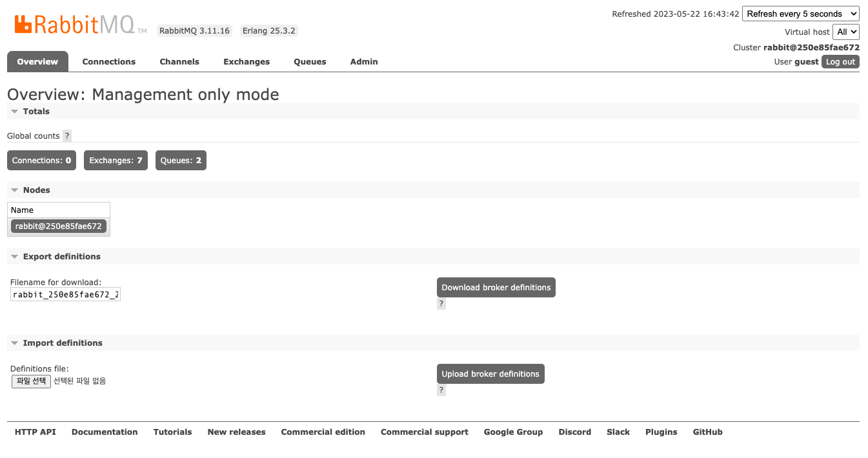Open the Discord footer link
The width and height of the screenshot is (868, 458).
(575, 432)
